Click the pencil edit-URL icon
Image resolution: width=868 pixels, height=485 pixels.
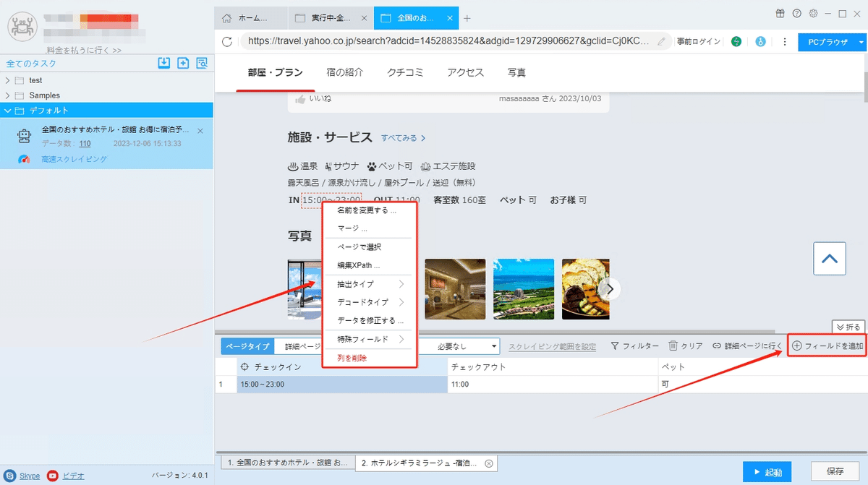point(661,41)
